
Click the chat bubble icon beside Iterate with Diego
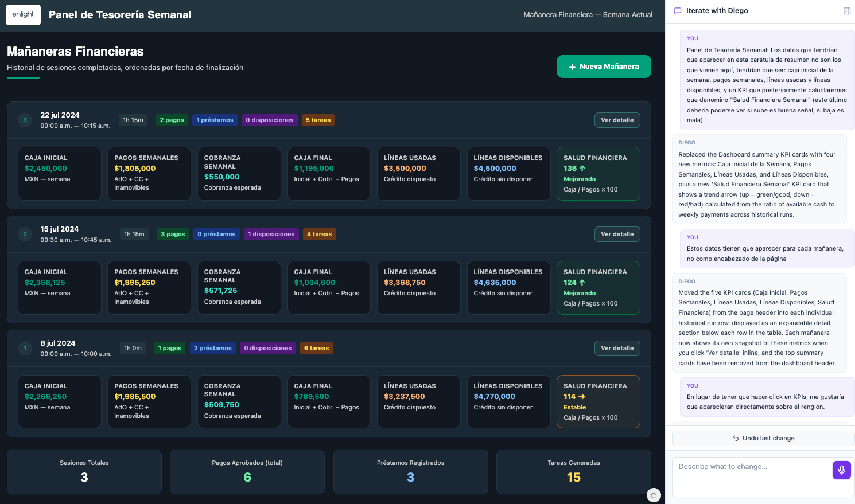click(678, 11)
